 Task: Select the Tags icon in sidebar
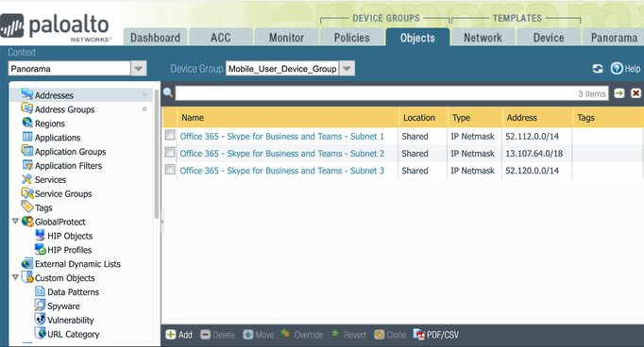(27, 207)
